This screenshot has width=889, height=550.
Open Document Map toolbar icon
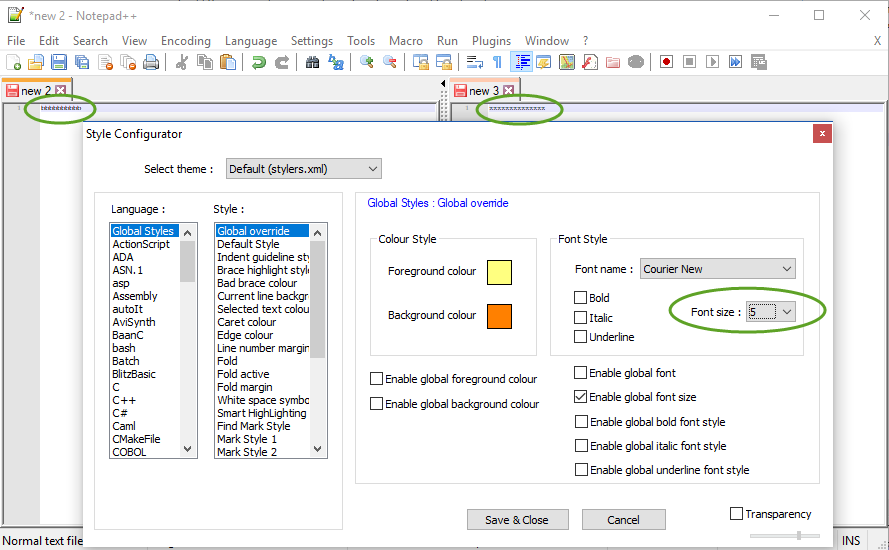click(567, 62)
